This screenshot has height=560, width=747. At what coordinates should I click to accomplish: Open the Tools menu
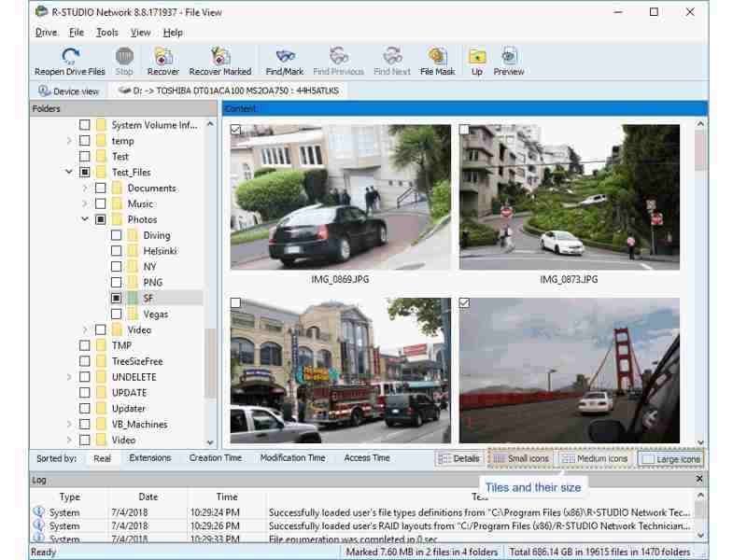pos(105,32)
